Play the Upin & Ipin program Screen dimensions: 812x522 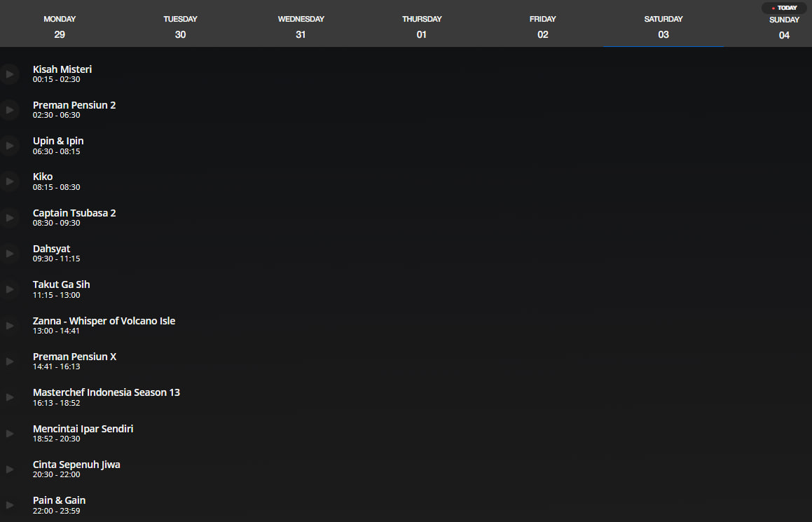pos(9,146)
